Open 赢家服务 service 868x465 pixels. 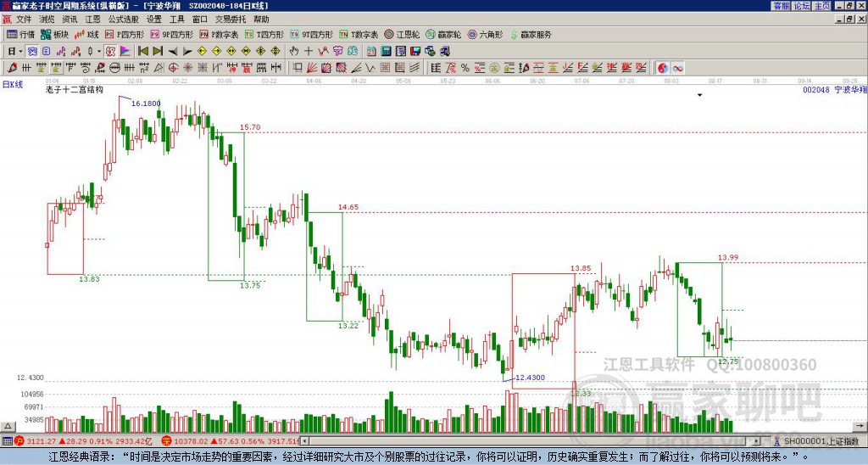click(x=531, y=34)
